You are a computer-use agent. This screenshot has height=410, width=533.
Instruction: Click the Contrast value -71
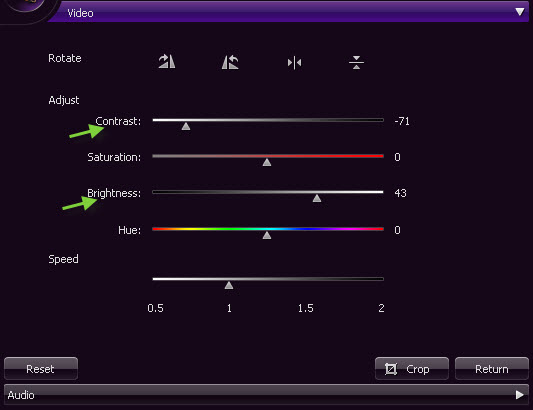402,121
